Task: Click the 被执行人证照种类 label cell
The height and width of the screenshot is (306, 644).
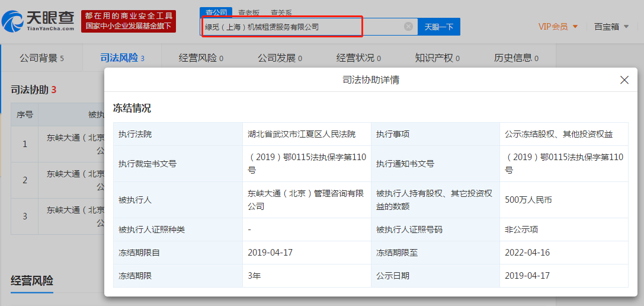Action: [178, 230]
